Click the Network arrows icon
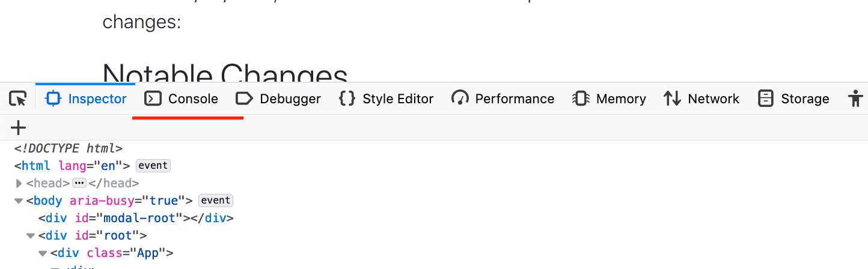Screen dimensions: 868x269 point(672,99)
